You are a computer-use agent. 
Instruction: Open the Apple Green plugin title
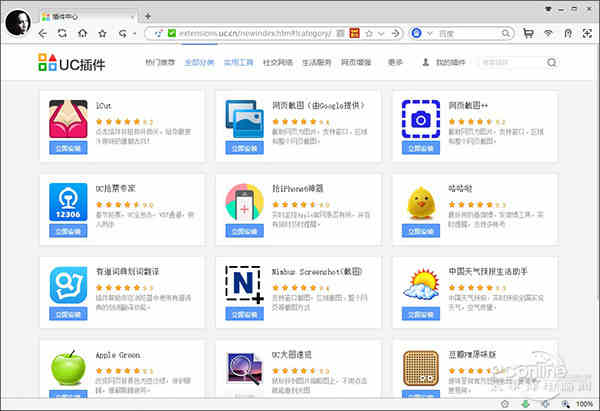118,355
